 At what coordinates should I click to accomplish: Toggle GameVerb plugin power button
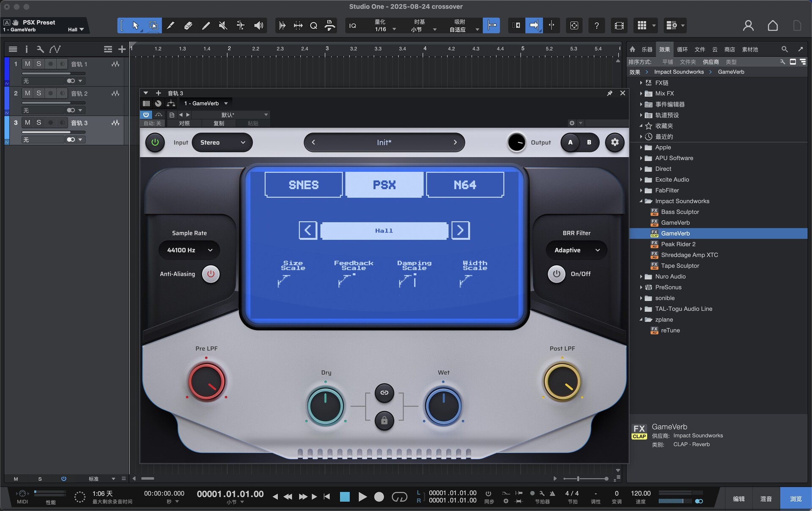[x=155, y=143]
